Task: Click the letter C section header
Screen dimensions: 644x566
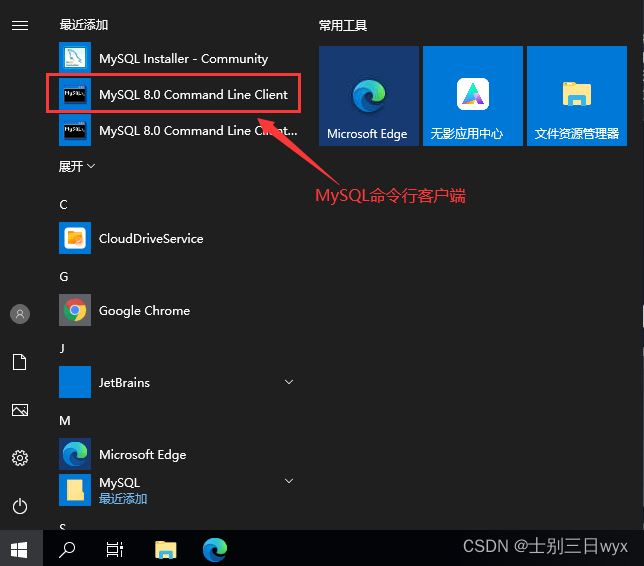Action: [63, 205]
